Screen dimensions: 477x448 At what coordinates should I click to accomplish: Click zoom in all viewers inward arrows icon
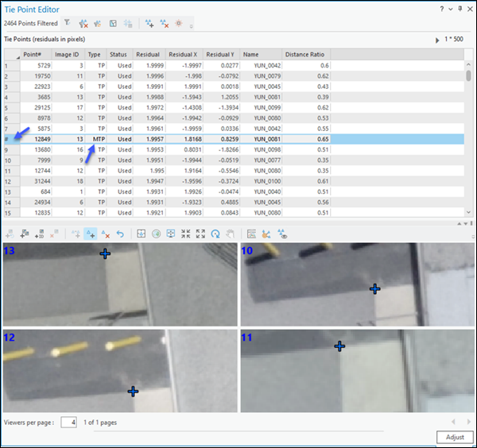click(185, 234)
